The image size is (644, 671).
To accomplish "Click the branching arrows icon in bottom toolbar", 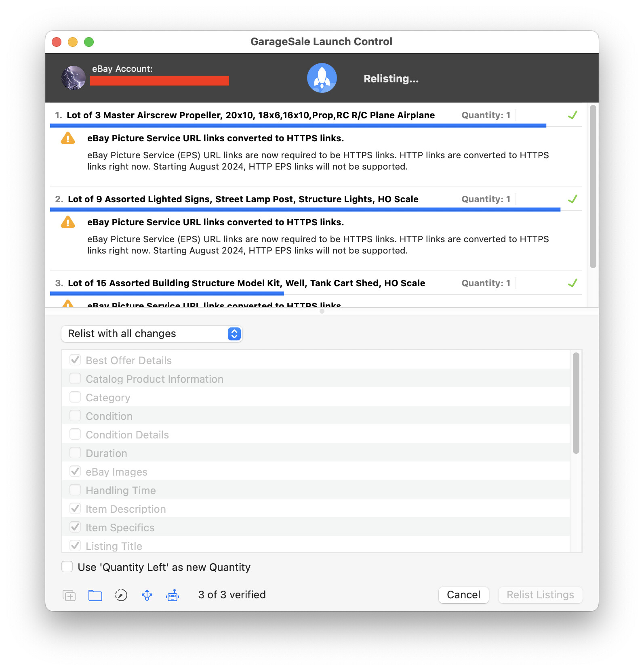I will [147, 595].
